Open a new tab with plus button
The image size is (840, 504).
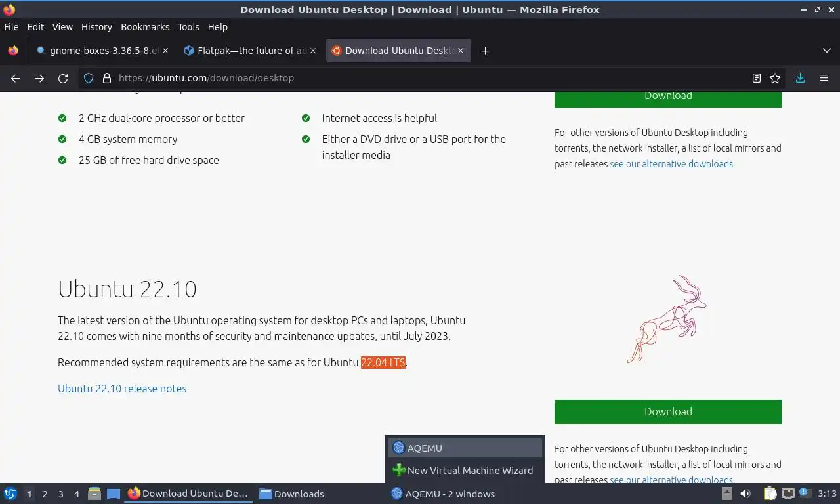pos(485,51)
